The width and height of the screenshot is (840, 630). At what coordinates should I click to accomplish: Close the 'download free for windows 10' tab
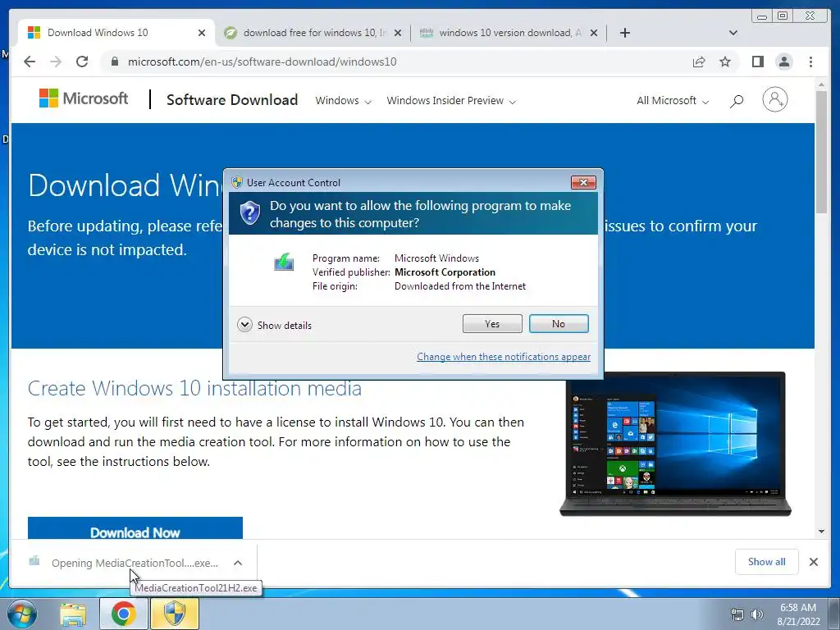point(398,33)
